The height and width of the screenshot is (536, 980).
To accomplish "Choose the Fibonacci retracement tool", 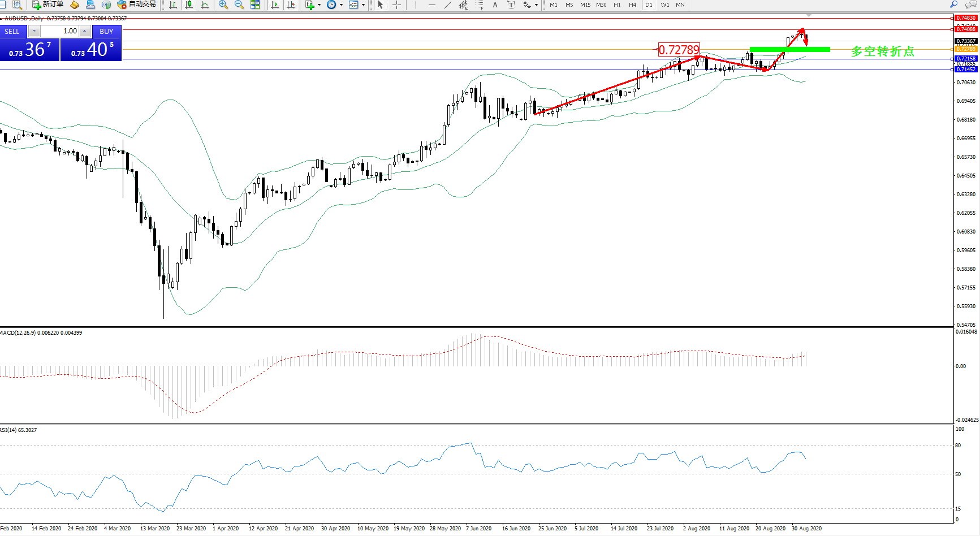I will (479, 5).
